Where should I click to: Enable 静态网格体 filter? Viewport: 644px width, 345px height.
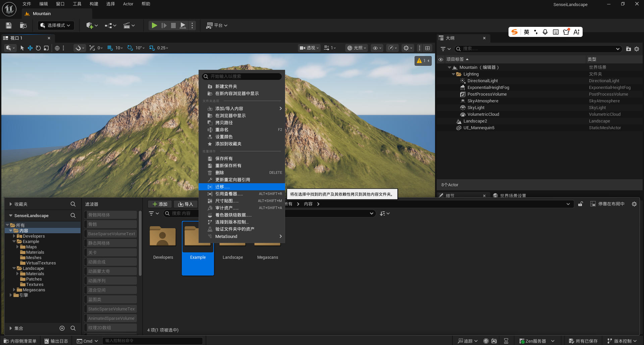point(110,243)
